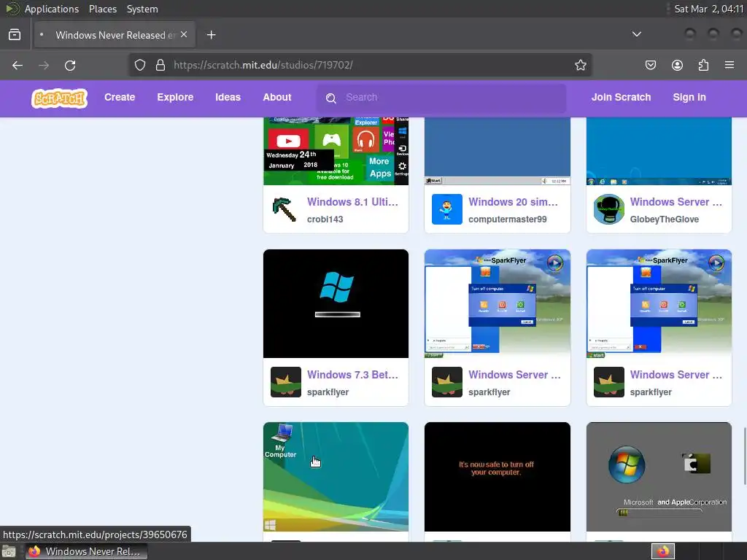747x560 pixels.
Task: Click the Windows Never Rel... taskbar button
Action: (86, 551)
